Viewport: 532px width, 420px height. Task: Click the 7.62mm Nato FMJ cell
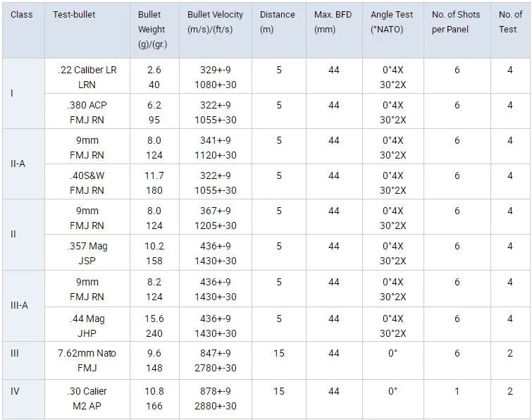coord(87,360)
